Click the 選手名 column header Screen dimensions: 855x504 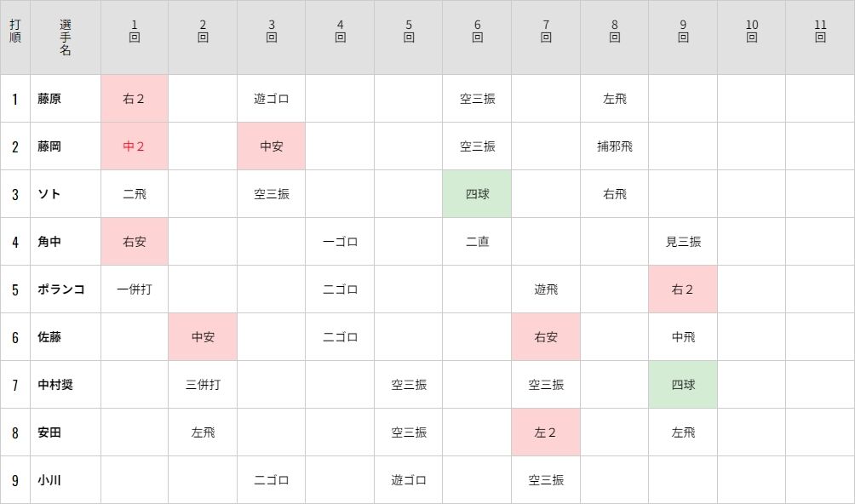click(66, 37)
